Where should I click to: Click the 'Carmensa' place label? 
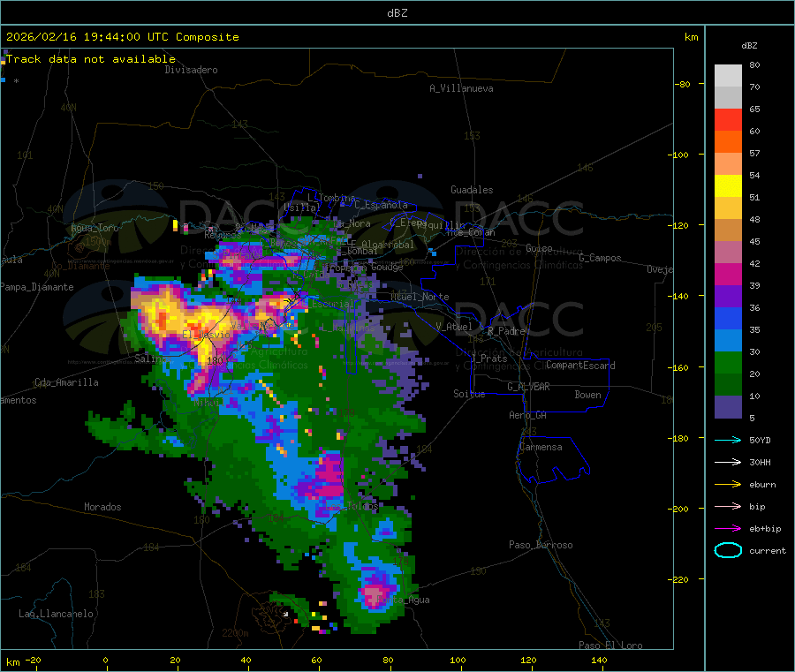[x=541, y=447]
